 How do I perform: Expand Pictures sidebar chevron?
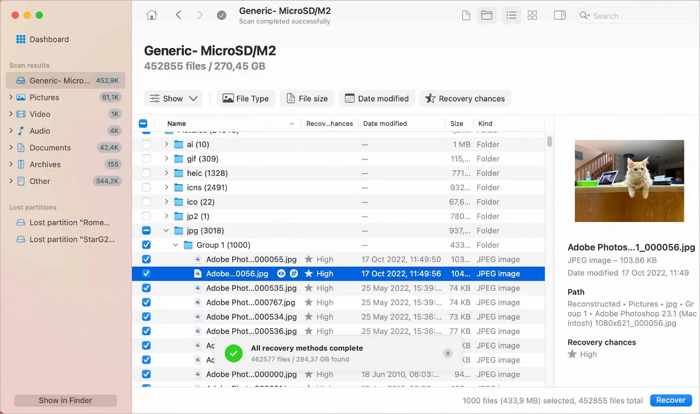(x=11, y=97)
